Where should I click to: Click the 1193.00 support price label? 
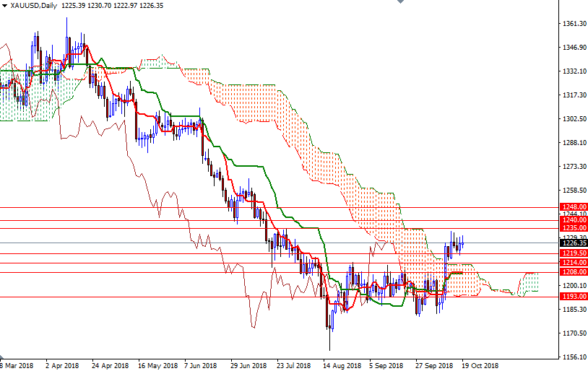point(574,297)
